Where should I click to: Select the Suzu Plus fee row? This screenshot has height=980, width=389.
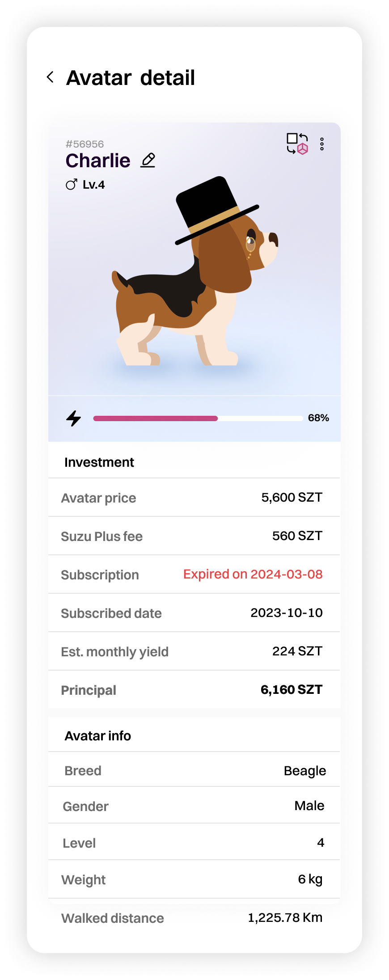click(x=194, y=536)
